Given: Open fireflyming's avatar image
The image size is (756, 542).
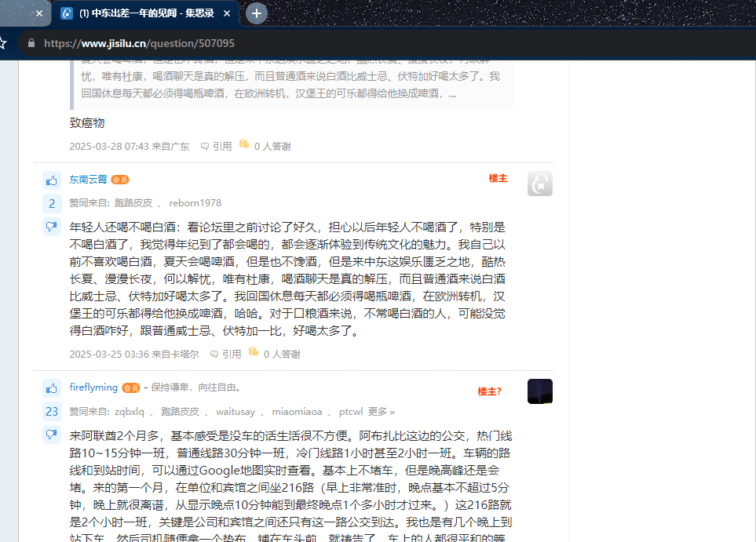Looking at the screenshot, I should coord(539,391).
